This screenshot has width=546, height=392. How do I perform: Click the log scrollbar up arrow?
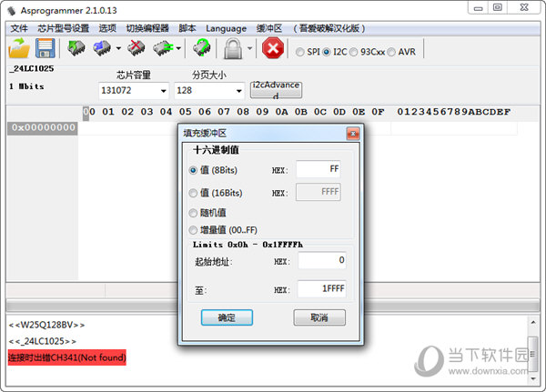pos(533,323)
